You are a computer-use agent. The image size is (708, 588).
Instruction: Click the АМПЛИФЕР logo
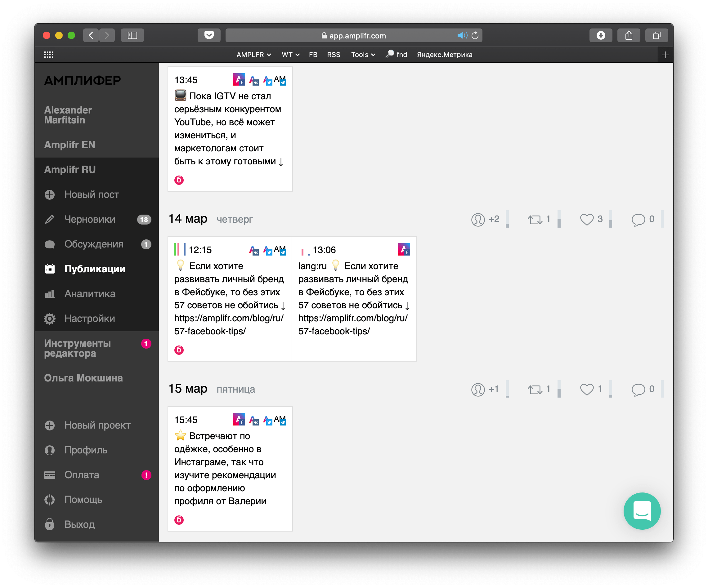click(82, 81)
